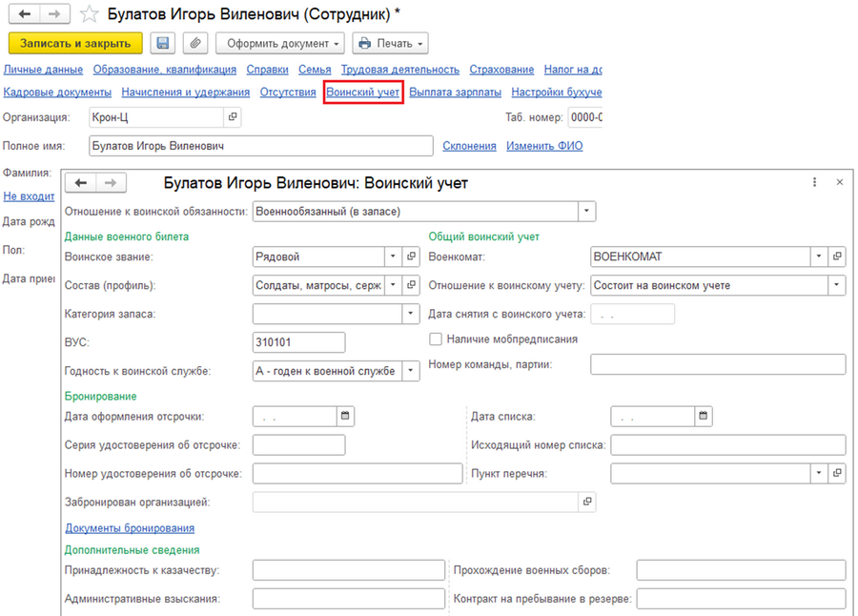The image size is (858, 616).
Task: Open the Печать dropdown menu
Action: (x=390, y=43)
